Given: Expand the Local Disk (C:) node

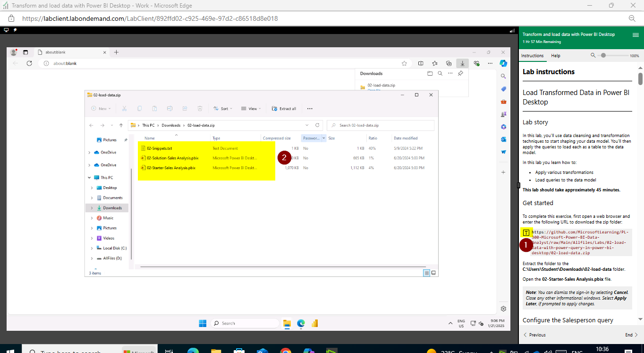Looking at the screenshot, I should point(92,248).
